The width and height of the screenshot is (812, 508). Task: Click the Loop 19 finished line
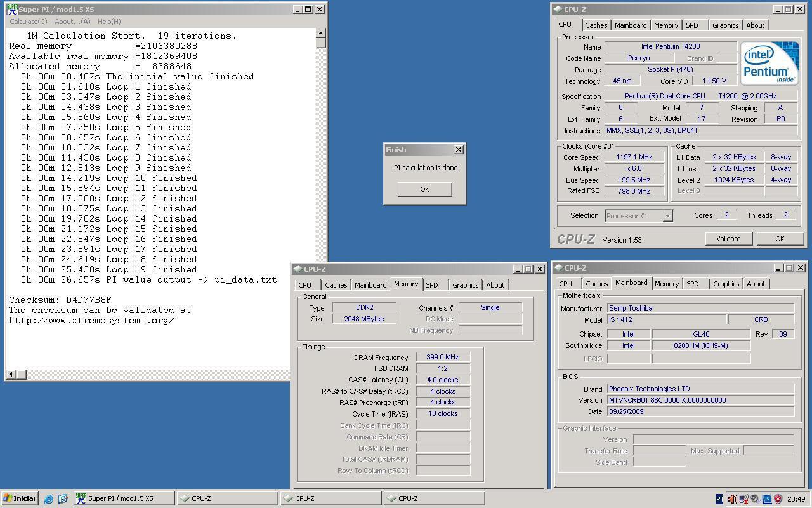click(x=109, y=269)
